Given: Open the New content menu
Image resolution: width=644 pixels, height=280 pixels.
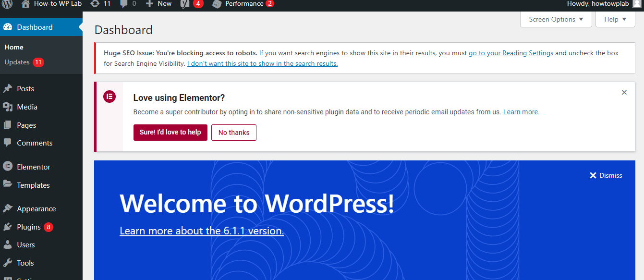Looking at the screenshot, I should (158, 4).
